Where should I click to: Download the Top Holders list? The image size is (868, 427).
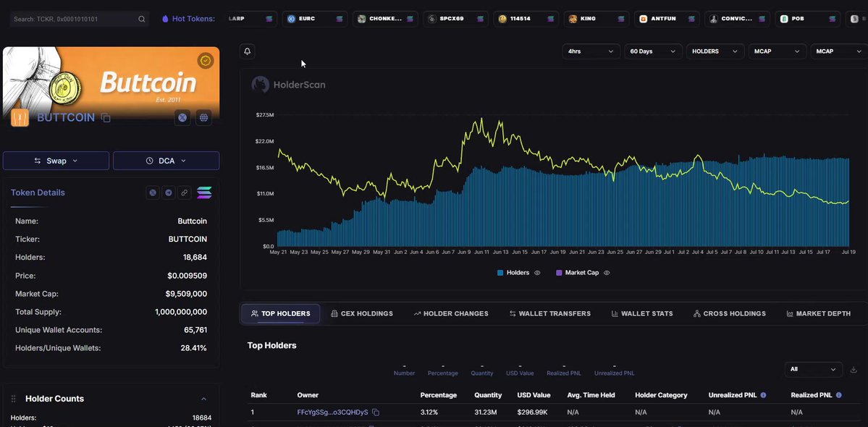854,370
